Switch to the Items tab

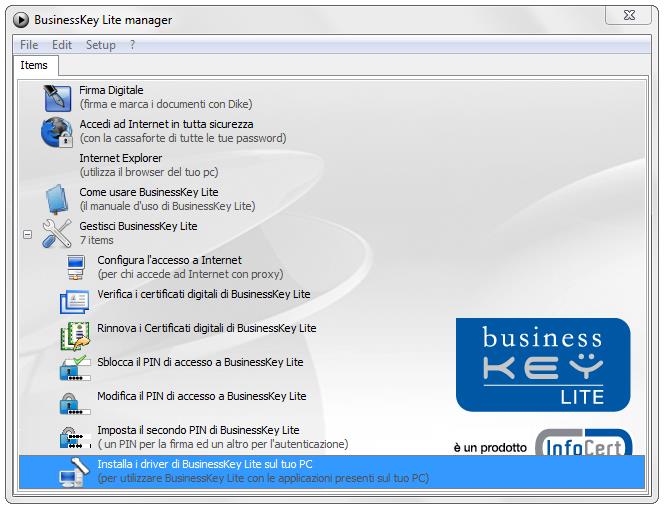34,65
